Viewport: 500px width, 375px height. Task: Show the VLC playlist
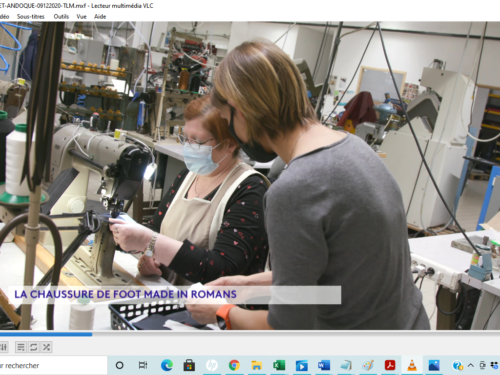(21, 347)
